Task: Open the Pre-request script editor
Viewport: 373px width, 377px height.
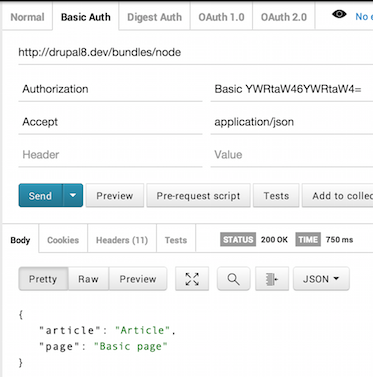Action: (198, 195)
